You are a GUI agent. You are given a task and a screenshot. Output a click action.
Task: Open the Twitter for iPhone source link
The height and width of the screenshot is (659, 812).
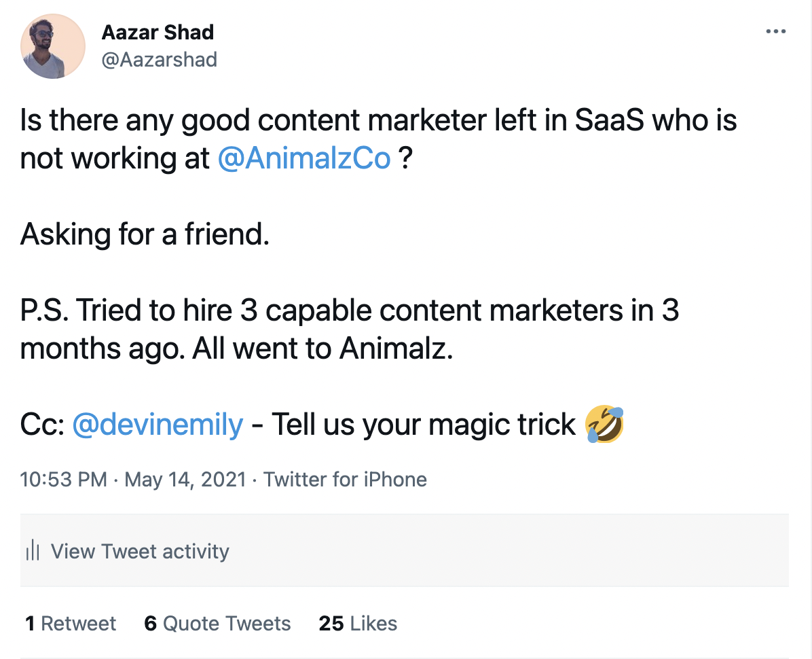(345, 480)
